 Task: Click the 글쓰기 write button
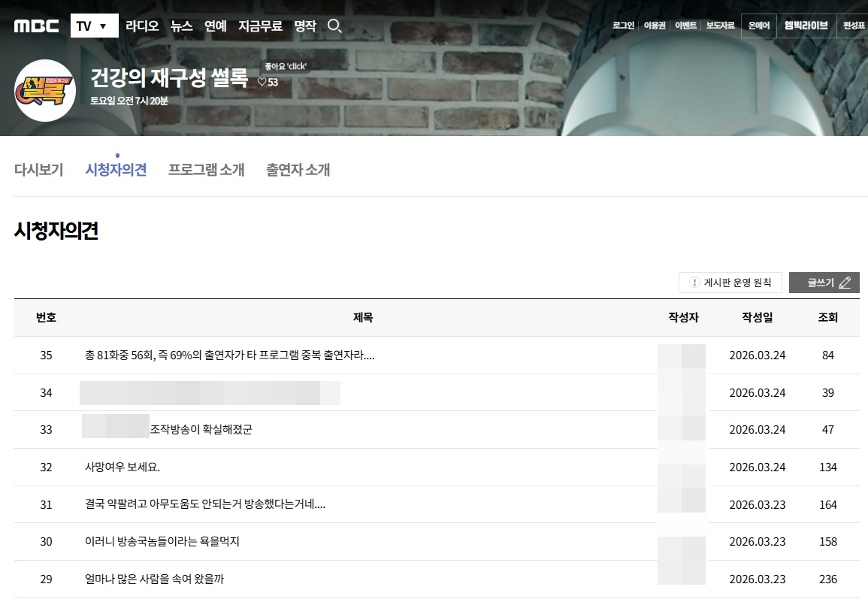824,283
